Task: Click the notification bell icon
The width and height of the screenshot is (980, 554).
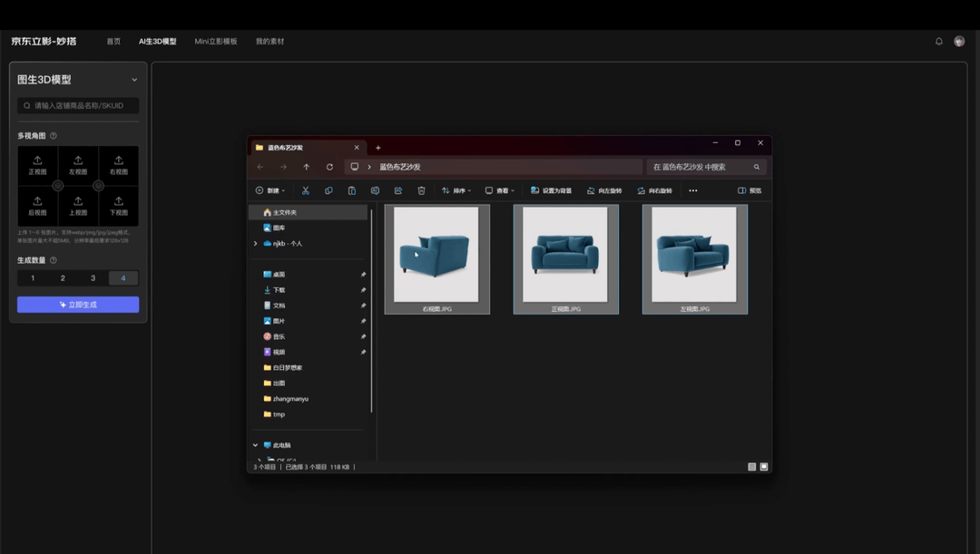Action: click(939, 42)
